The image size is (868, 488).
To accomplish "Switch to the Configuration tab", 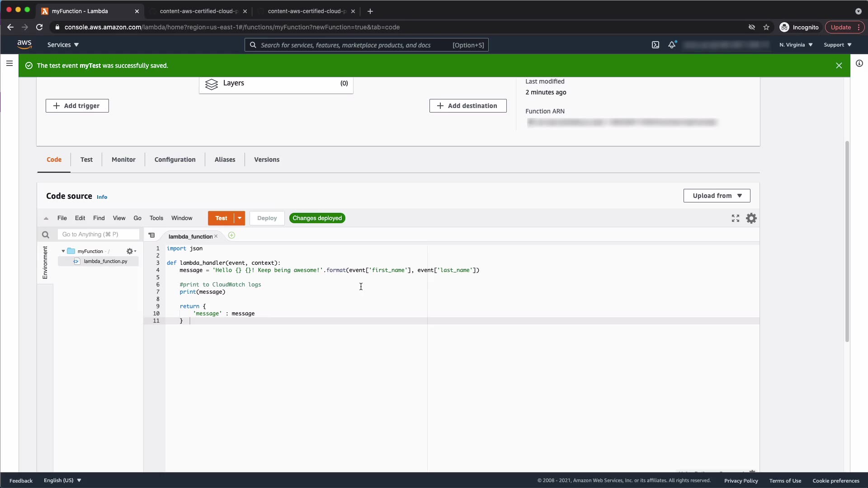I will (175, 160).
